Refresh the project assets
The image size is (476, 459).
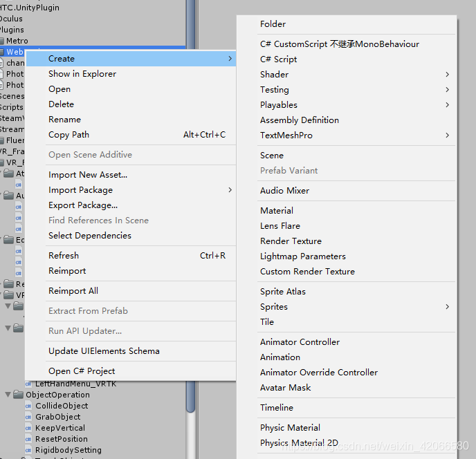131,256
